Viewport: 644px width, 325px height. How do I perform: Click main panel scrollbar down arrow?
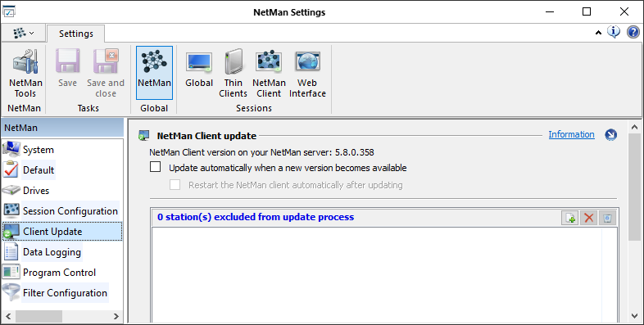[x=634, y=315]
